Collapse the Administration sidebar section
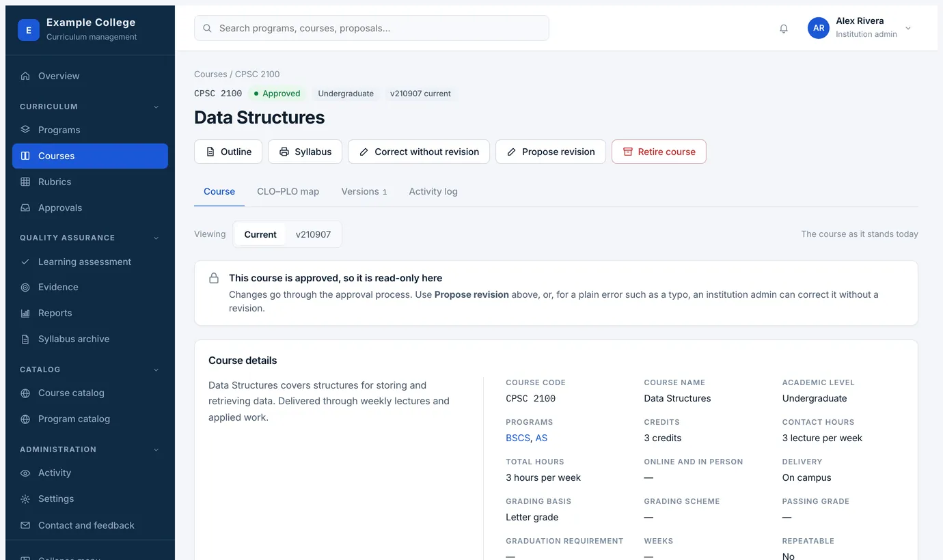Viewport: 943px width, 560px height. [x=156, y=449]
